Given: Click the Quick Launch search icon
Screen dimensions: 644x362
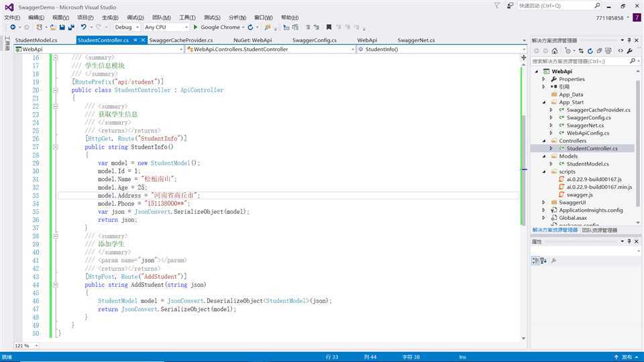Looking at the screenshot, I should (597, 6).
